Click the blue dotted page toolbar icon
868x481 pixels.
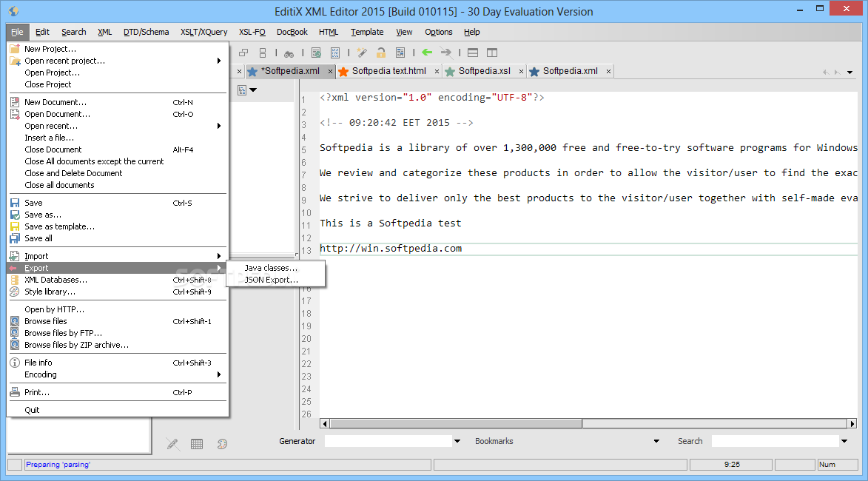tap(335, 53)
